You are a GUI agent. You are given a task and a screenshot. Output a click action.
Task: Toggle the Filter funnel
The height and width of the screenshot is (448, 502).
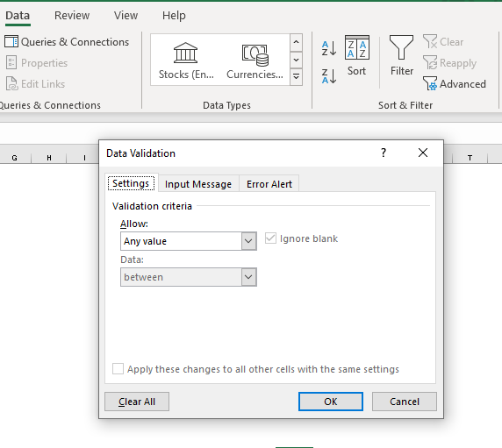pyautogui.click(x=401, y=56)
